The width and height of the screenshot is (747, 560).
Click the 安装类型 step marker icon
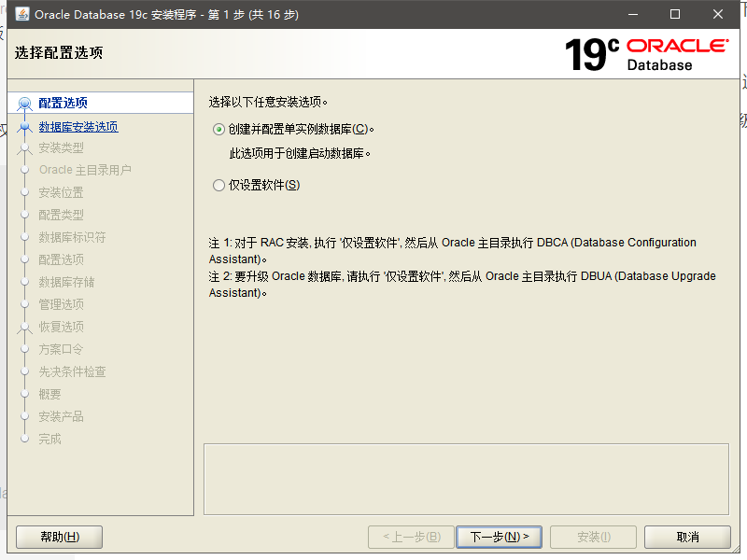(x=21, y=147)
